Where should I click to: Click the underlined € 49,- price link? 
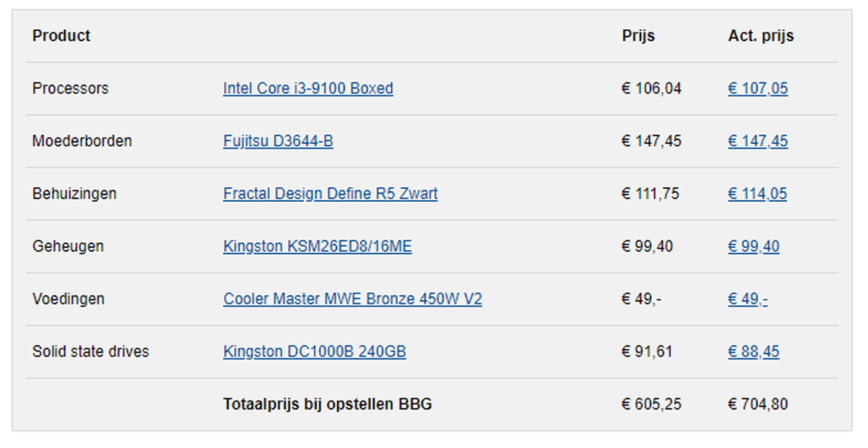coord(748,299)
